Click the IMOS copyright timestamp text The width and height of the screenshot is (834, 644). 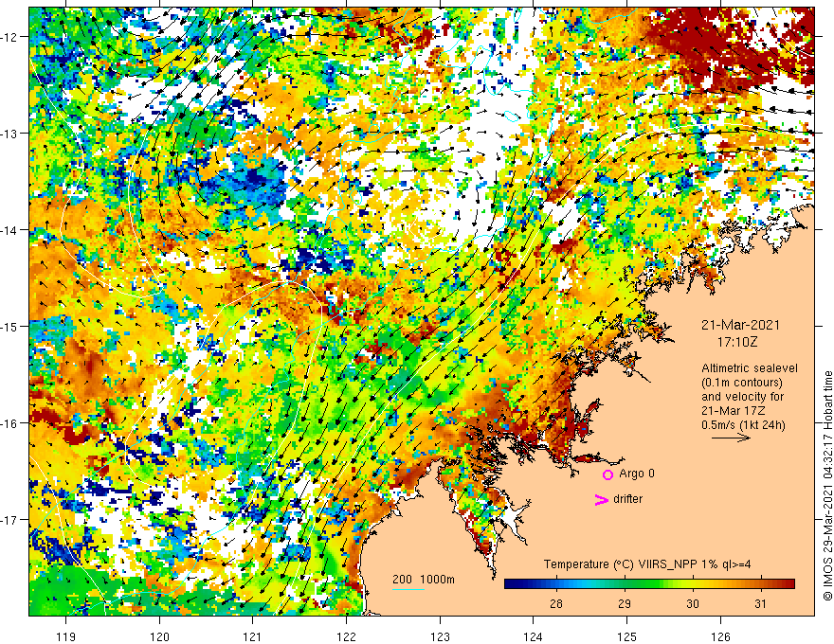pyautogui.click(x=827, y=485)
